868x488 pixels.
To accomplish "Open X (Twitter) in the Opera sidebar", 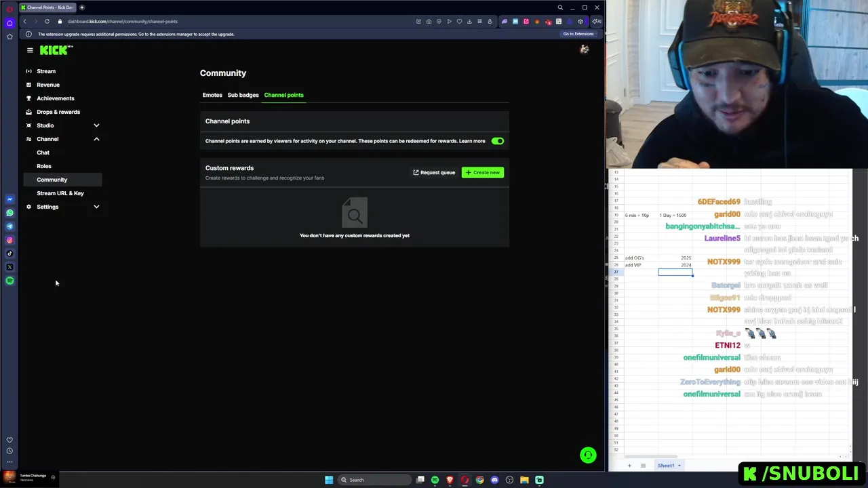I will click(x=9, y=267).
